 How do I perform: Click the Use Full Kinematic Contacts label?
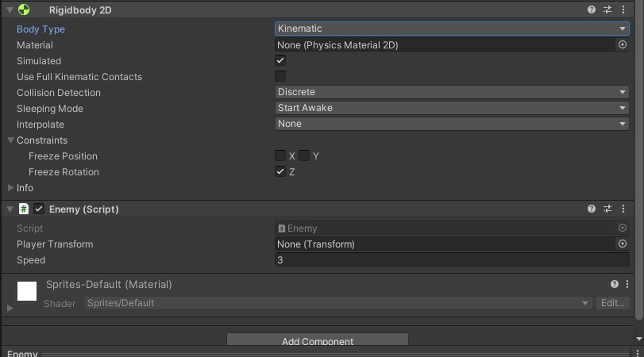pos(79,77)
